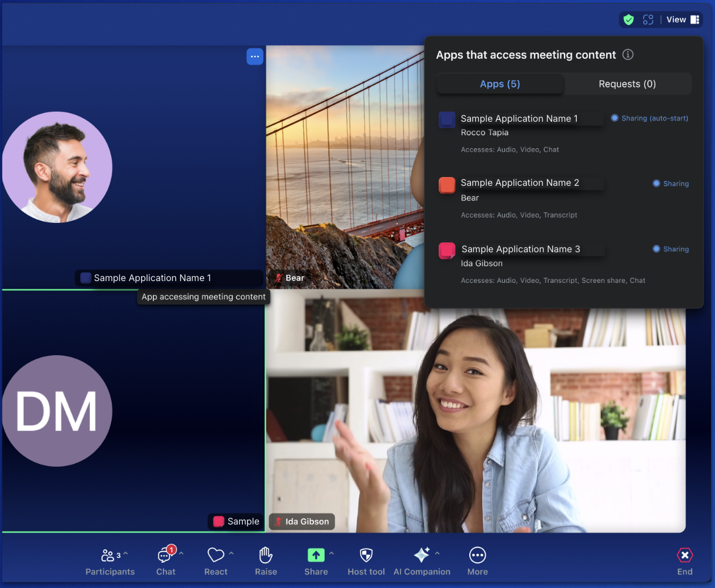This screenshot has height=588, width=715.
Task: Open Host tools shield icon
Action: (x=366, y=555)
